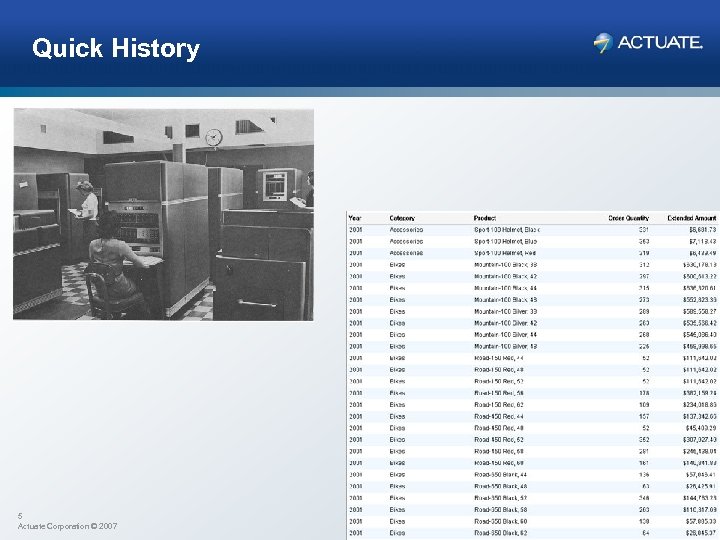The width and height of the screenshot is (720, 540).
Task: Select the Road-650 Black, 58 cell
Action: coord(501,510)
